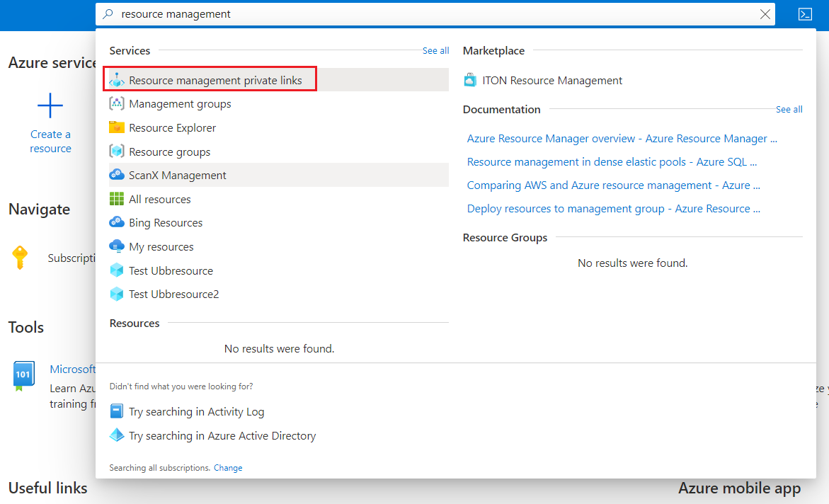
Task: Launch Resource Explorer service
Action: (172, 127)
